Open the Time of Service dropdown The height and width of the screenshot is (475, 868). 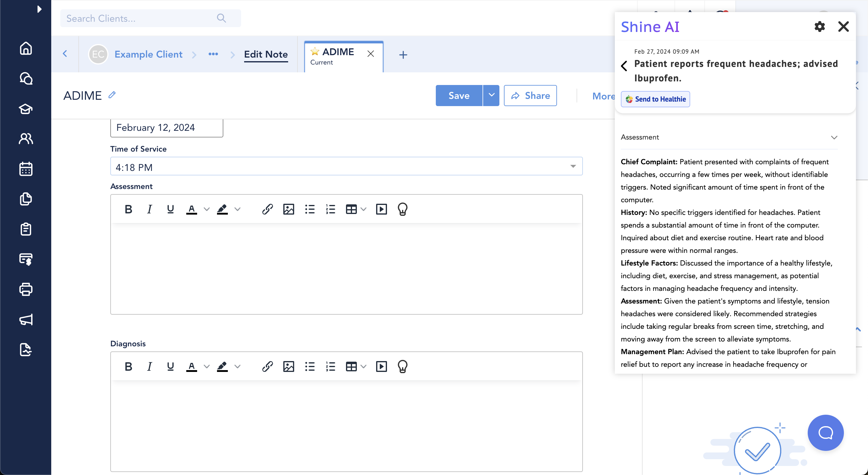pos(346,166)
